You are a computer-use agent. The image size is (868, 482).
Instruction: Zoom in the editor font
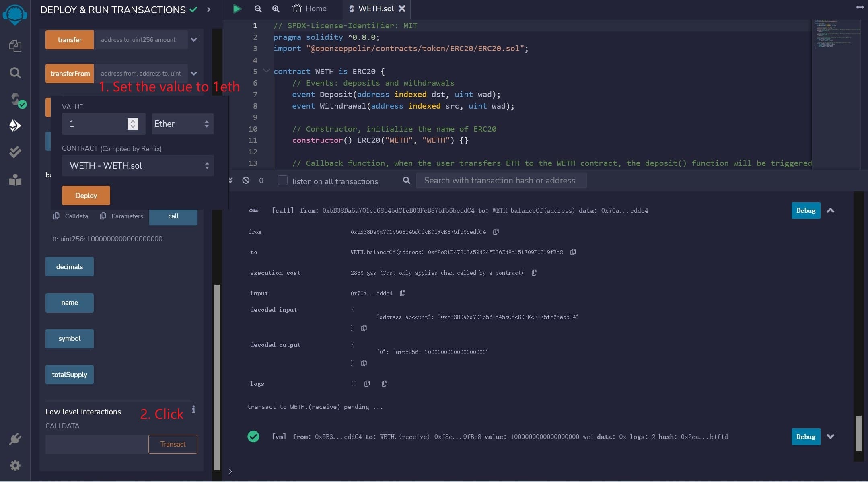(276, 8)
